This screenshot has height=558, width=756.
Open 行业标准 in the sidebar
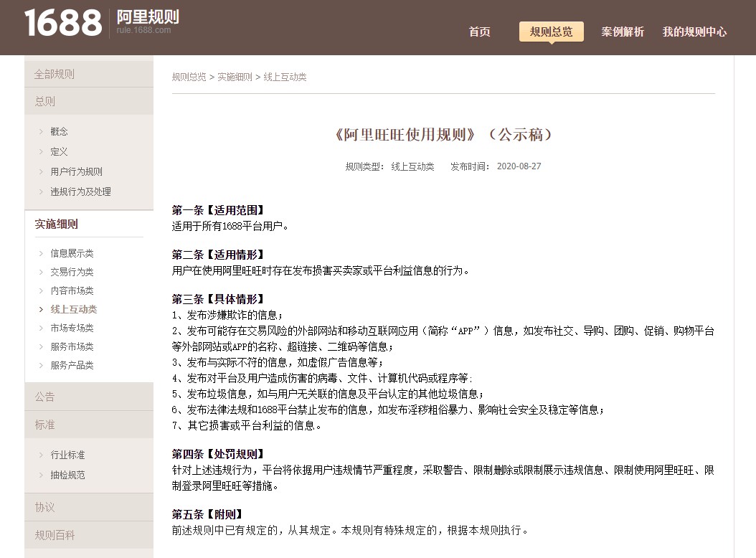(67, 455)
